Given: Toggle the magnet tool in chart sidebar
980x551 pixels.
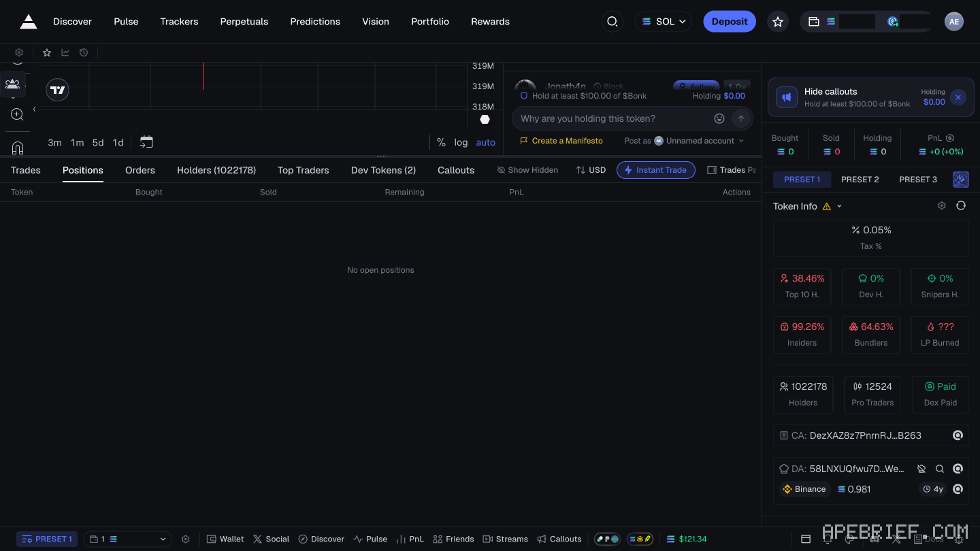Looking at the screenshot, I should click(18, 148).
